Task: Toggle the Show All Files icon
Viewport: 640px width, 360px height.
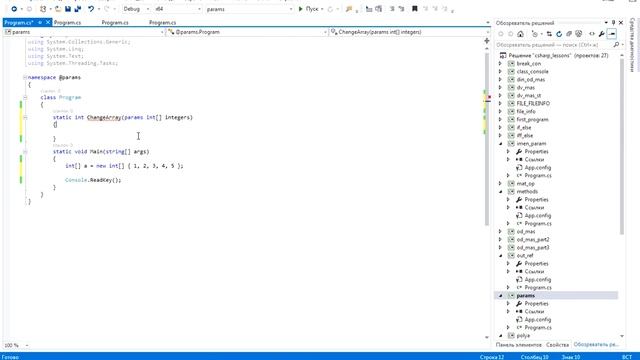Action: point(579,34)
